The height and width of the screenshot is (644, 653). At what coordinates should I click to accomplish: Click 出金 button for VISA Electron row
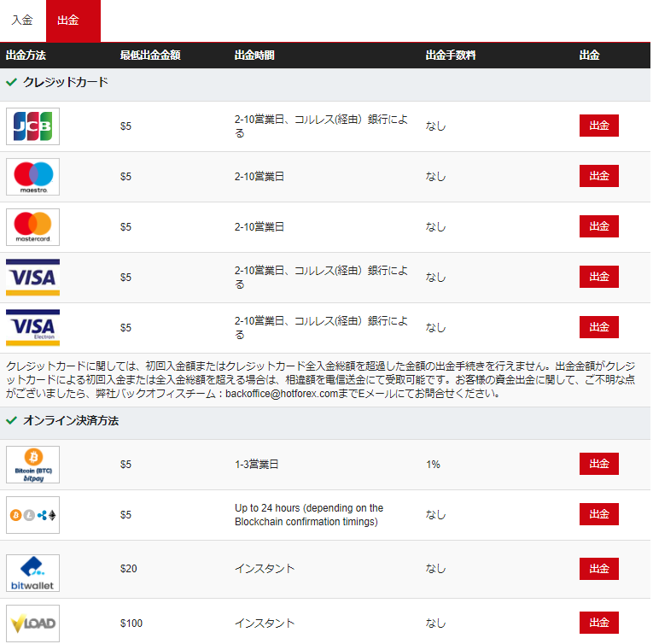point(599,327)
